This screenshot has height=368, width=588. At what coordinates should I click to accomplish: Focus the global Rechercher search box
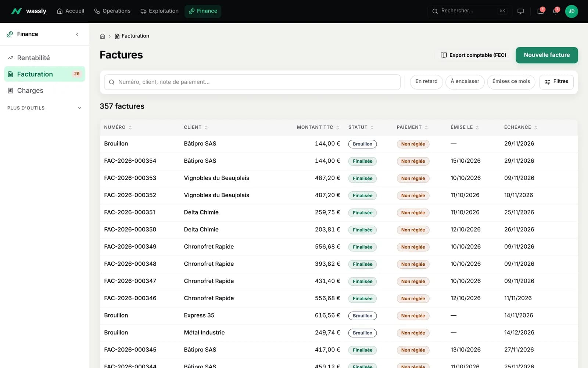point(470,11)
